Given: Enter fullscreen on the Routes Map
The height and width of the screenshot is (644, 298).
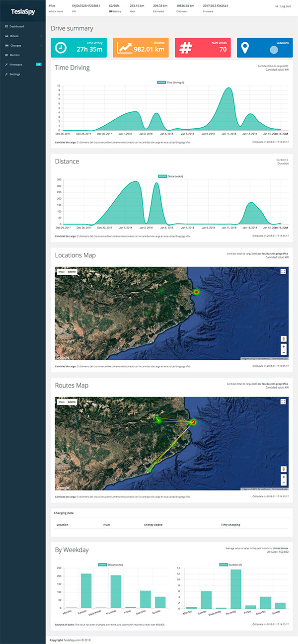Looking at the screenshot, I should 283,402.
